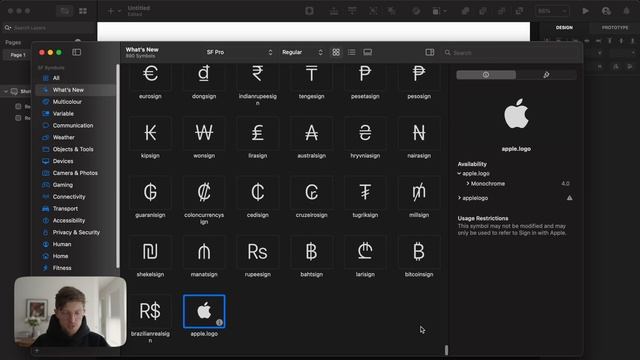Select the cedisign symbol
Viewport: 640px width, 360px height.
coord(258,192)
